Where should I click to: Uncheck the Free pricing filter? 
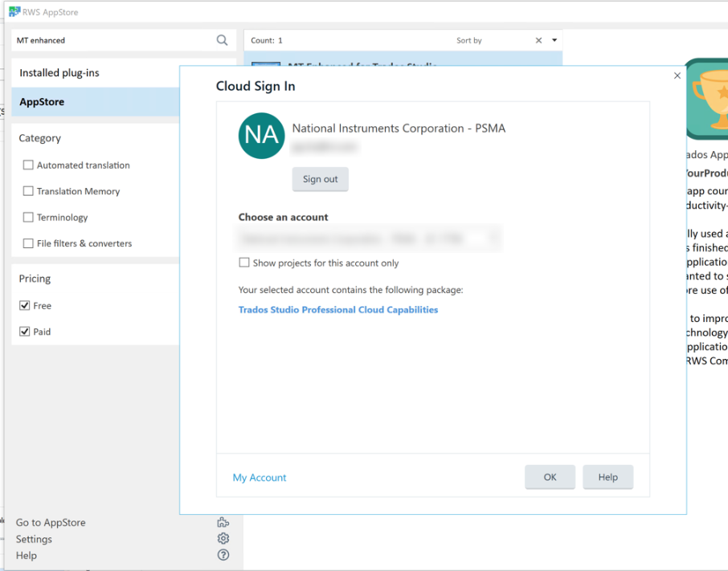(25, 305)
